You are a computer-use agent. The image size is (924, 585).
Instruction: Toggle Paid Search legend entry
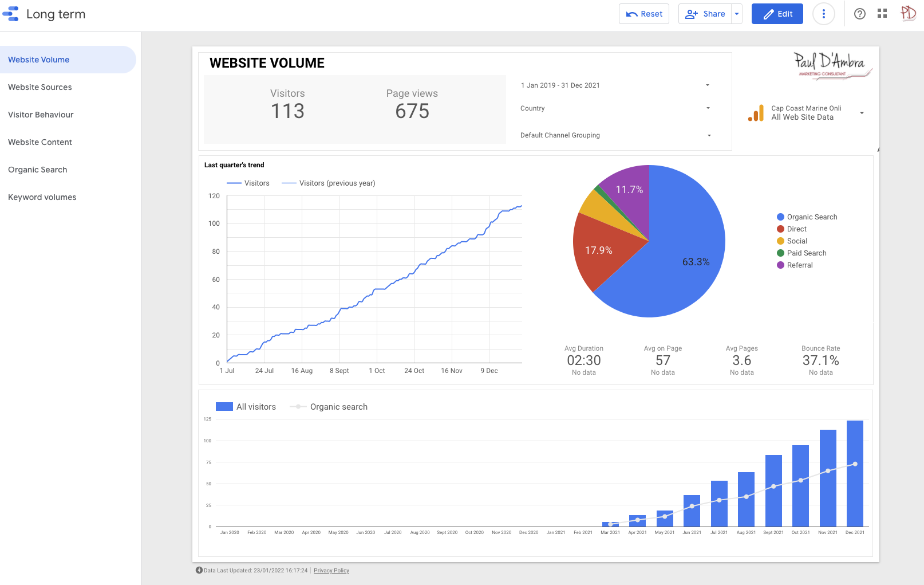point(801,253)
